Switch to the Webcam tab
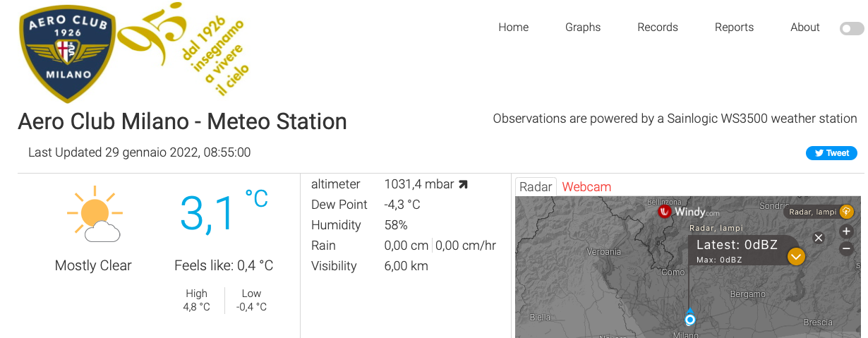 [586, 187]
